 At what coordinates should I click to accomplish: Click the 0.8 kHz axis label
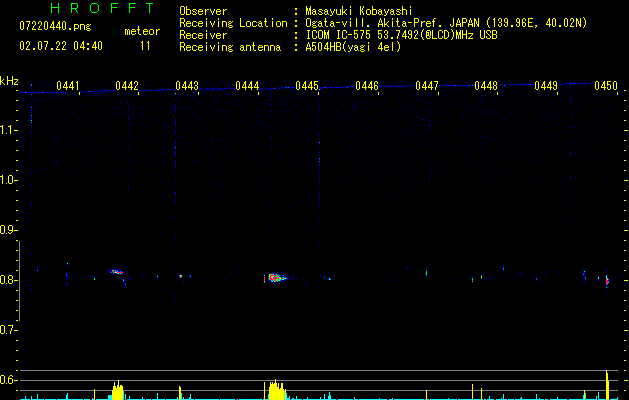[x=8, y=280]
